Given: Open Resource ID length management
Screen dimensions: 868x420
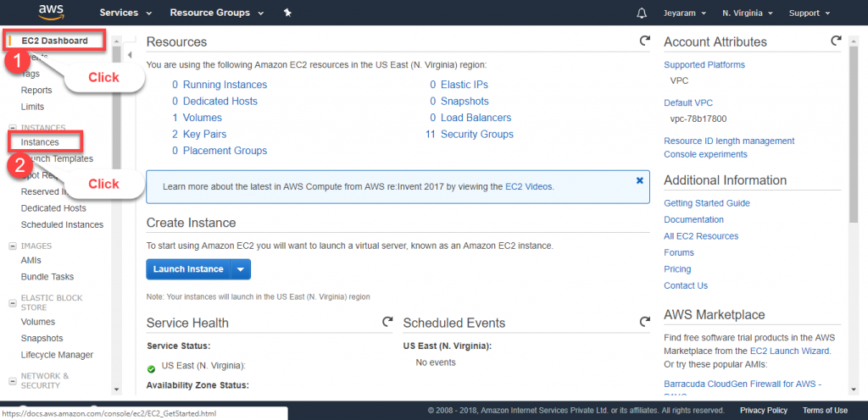Looking at the screenshot, I should pyautogui.click(x=729, y=141).
